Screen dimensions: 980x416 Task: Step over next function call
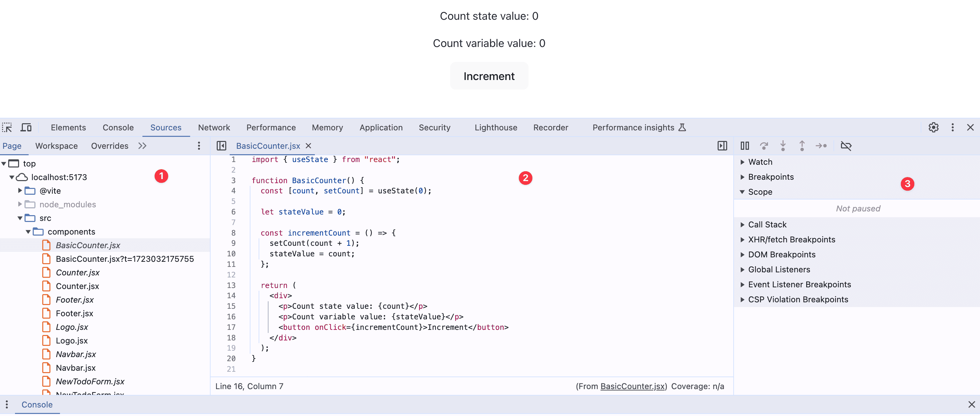point(764,146)
